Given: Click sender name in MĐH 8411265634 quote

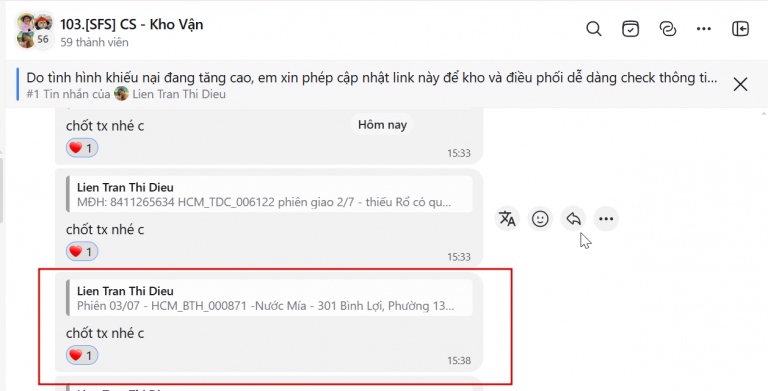Looking at the screenshot, I should 125,187.
